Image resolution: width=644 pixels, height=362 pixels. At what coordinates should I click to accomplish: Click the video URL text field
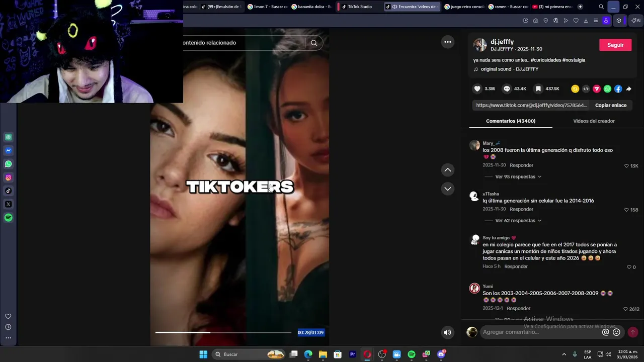click(x=531, y=105)
